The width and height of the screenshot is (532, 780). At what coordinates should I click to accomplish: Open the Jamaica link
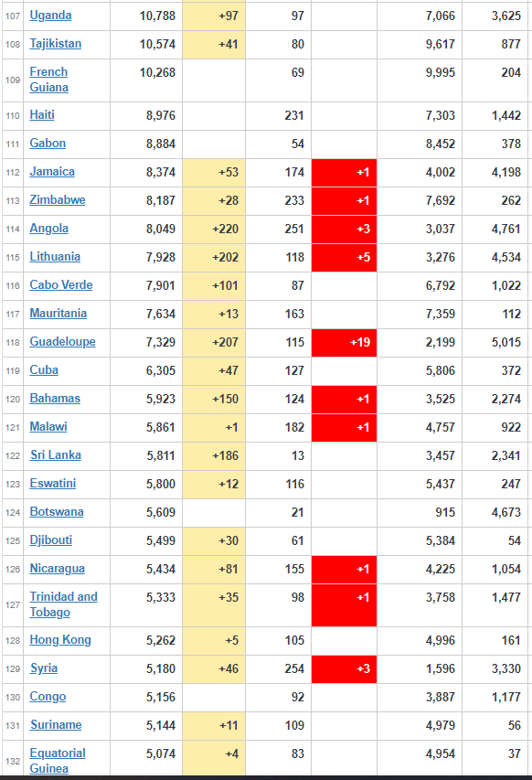click(52, 172)
